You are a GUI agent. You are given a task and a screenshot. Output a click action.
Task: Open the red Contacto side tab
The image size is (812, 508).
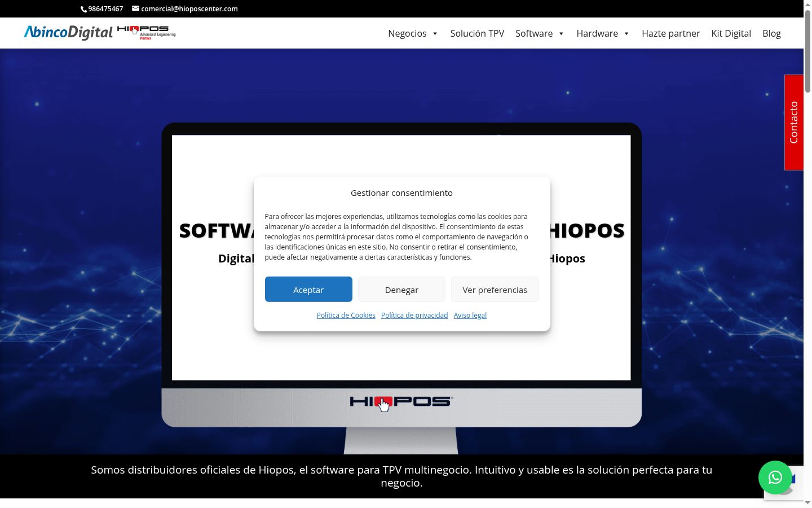click(x=794, y=122)
